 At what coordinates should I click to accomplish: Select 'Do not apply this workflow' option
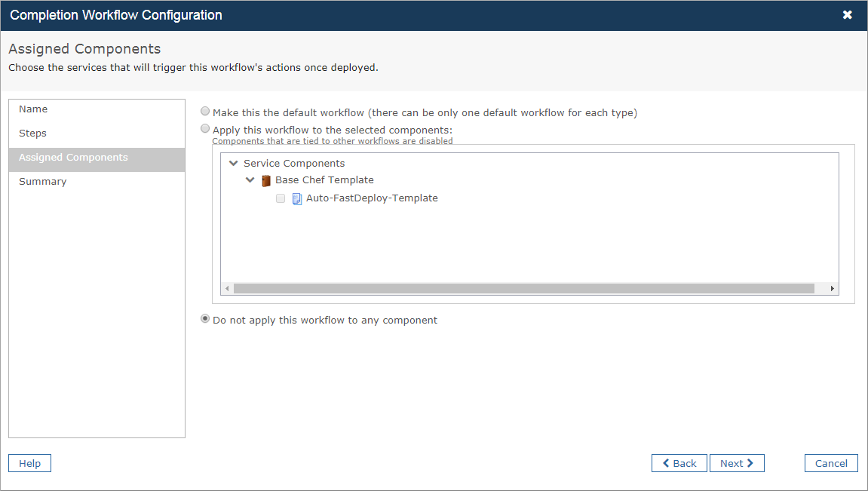pos(206,319)
